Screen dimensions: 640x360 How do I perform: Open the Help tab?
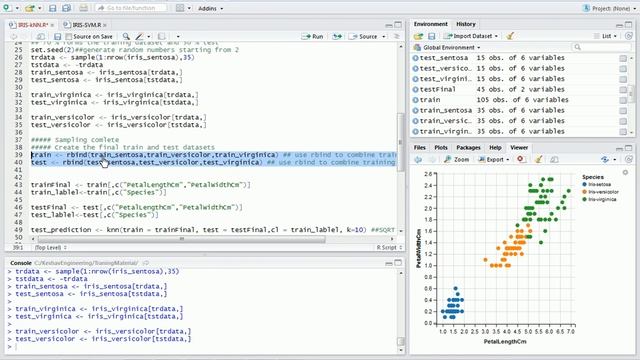pyautogui.click(x=495, y=147)
